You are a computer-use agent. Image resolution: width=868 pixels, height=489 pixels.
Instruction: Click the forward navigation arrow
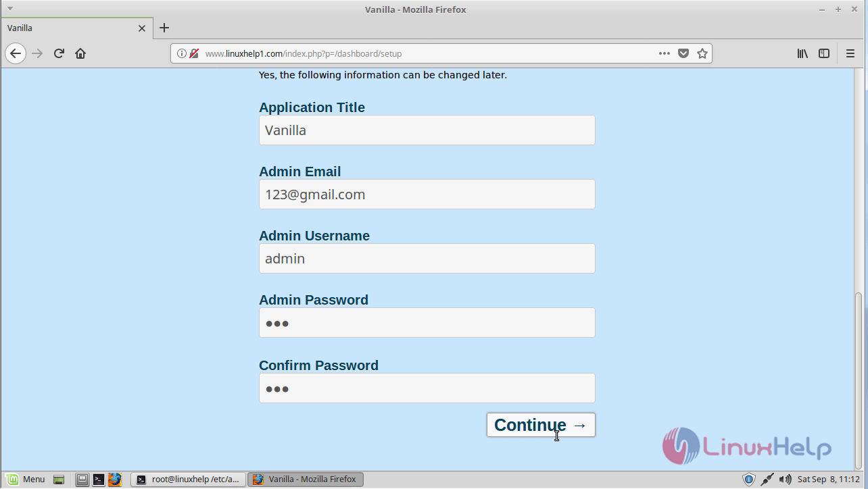pos(37,53)
